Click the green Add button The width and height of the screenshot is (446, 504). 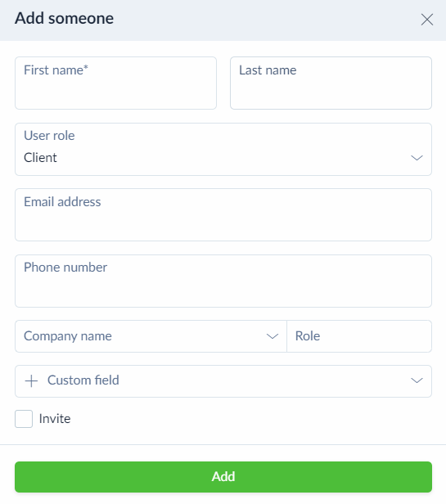click(223, 477)
